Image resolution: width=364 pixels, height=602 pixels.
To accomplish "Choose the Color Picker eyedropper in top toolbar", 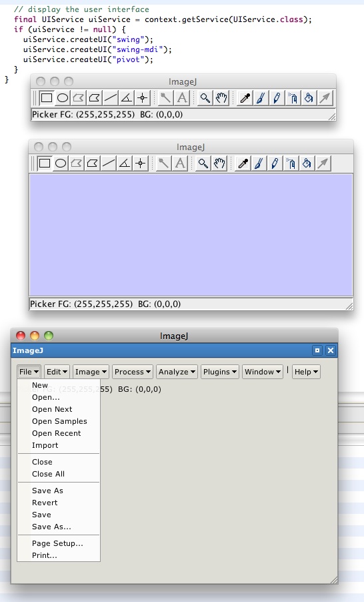I will [x=245, y=98].
